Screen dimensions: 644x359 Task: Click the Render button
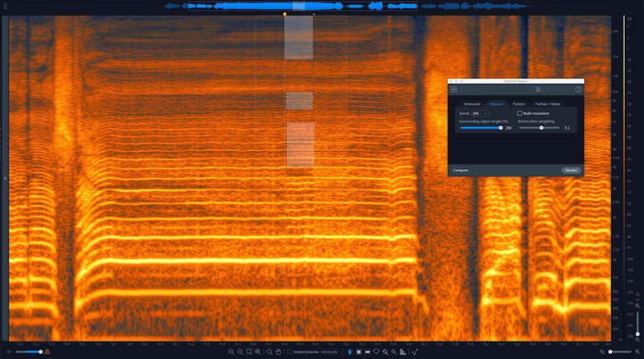(571, 170)
